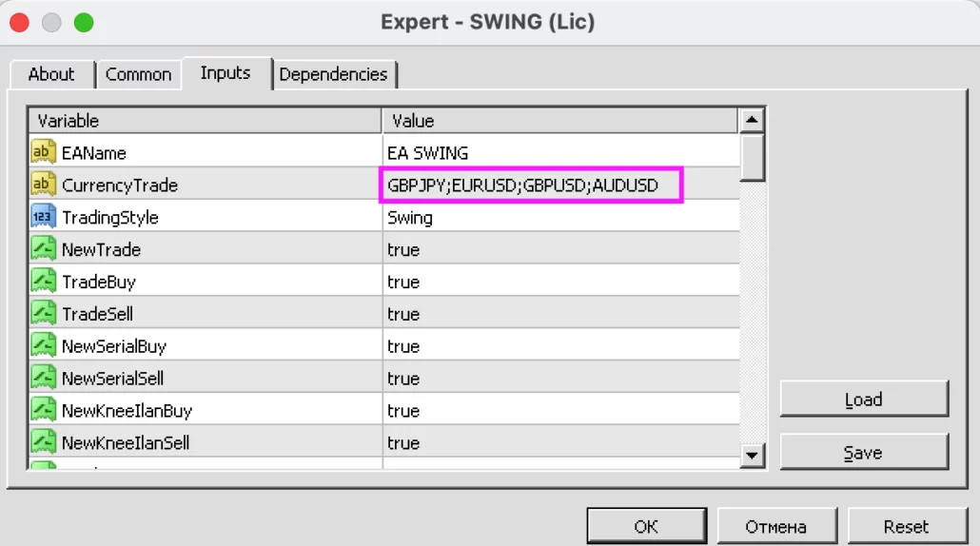
Task: Click the boolean icon beside NewKneeIlanSell
Action: tap(43, 442)
